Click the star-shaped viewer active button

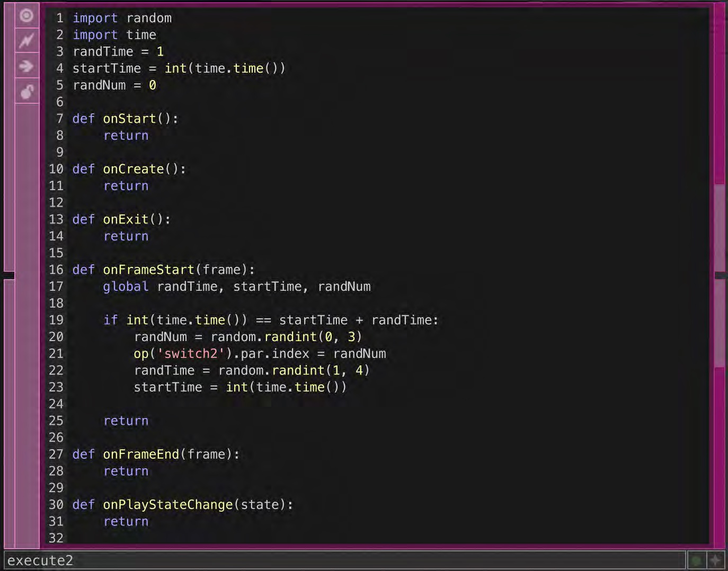pyautogui.click(x=715, y=560)
